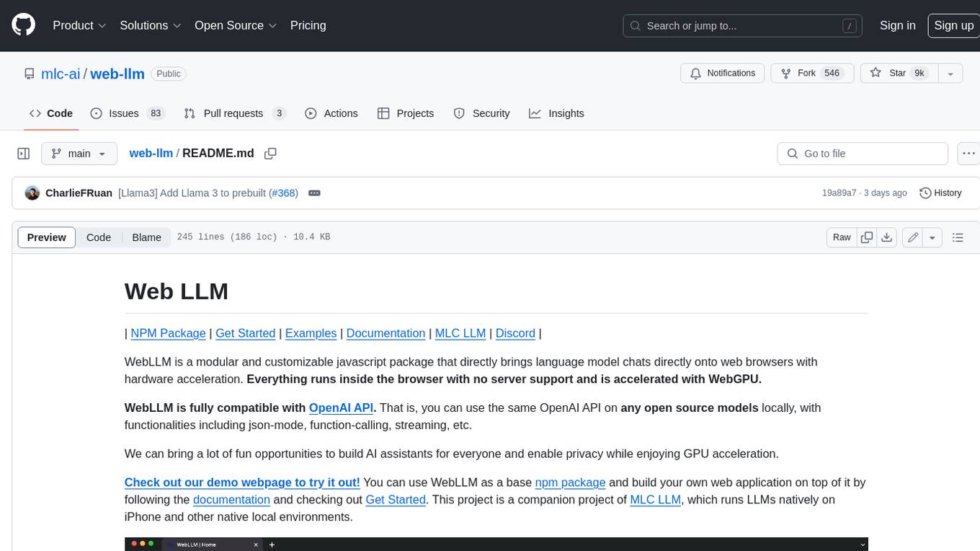980x551 pixels.
Task: Copy the README.md file path
Action: (270, 154)
